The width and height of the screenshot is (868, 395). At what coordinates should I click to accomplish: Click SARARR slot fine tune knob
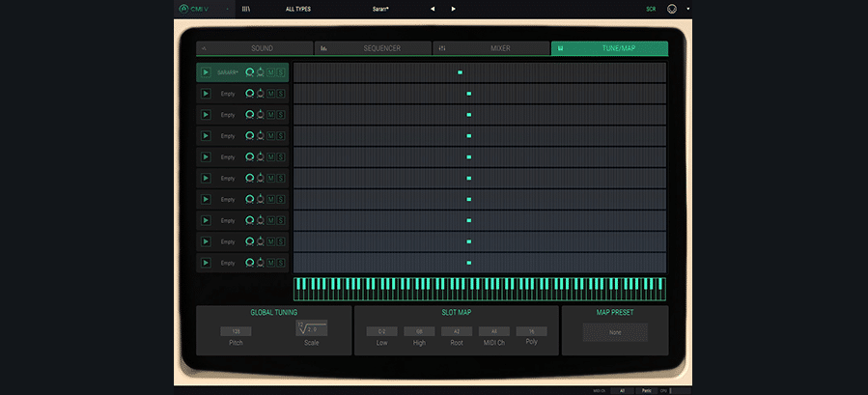point(260,72)
